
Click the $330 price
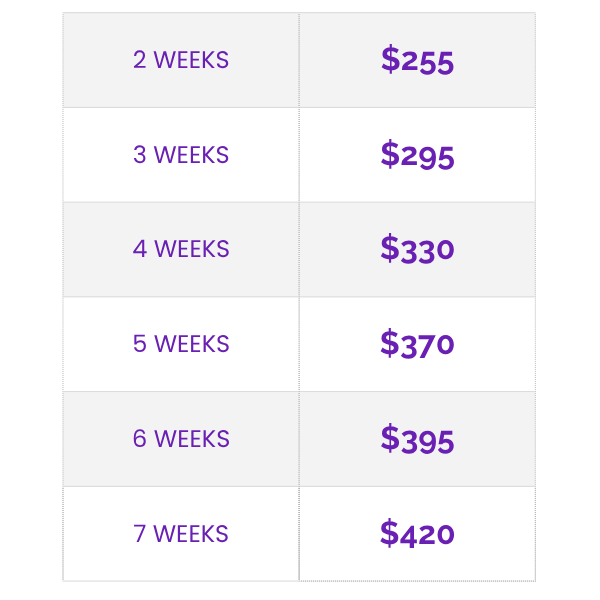(417, 249)
